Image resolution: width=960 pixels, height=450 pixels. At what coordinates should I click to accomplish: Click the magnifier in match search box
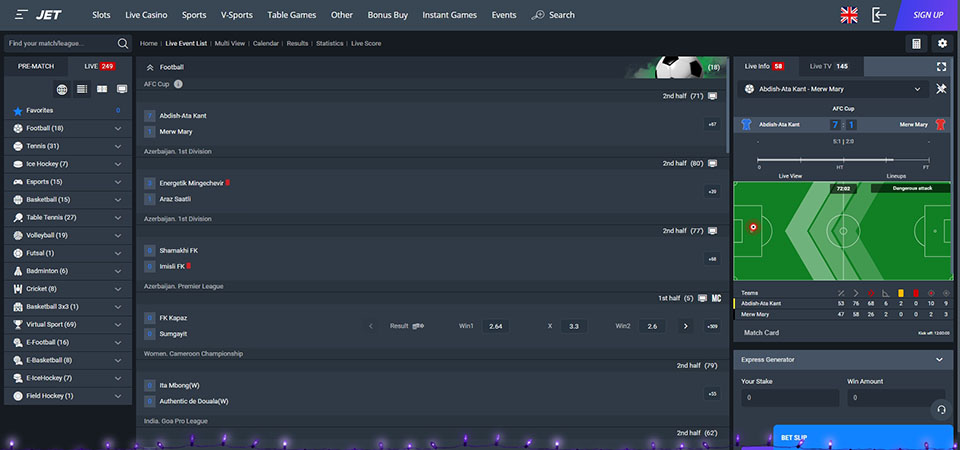click(122, 43)
